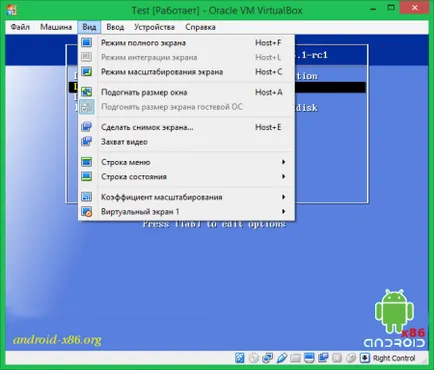Expand the Строка меню submenu

pos(187,162)
